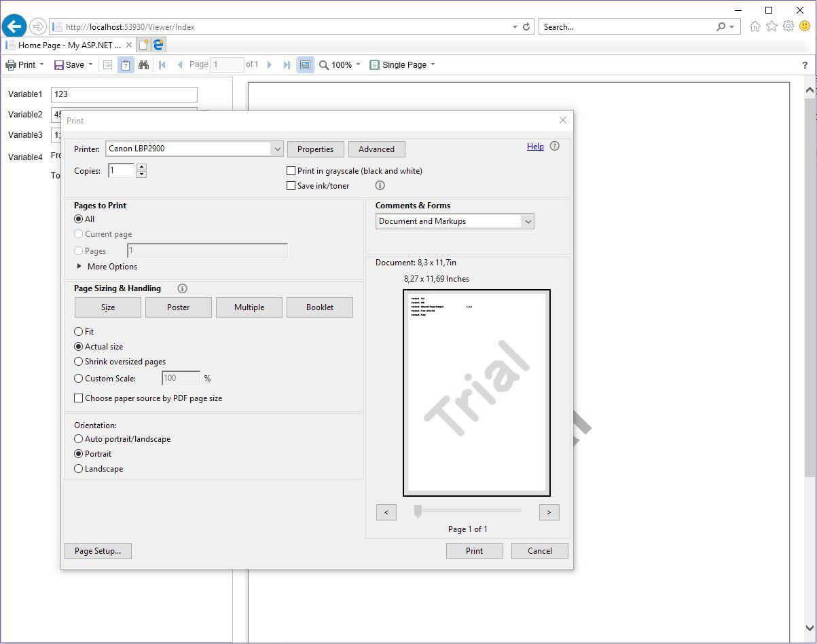Image resolution: width=817 pixels, height=644 pixels.
Task: Open a new browser tab
Action: 143,45
